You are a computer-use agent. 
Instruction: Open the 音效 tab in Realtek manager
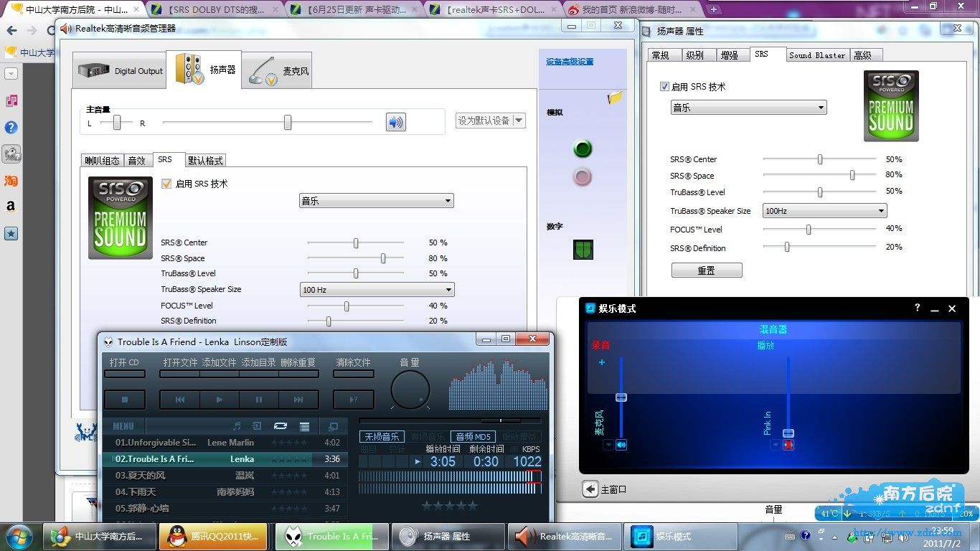click(136, 161)
